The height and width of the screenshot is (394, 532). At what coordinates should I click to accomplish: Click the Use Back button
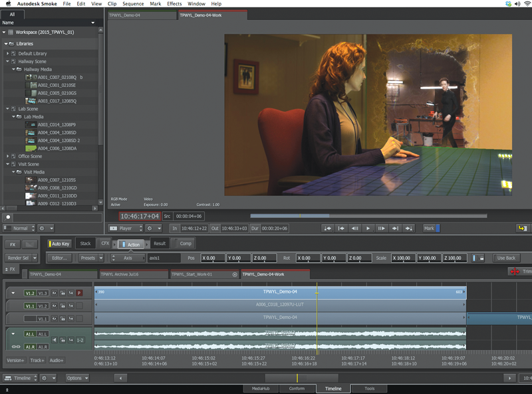(x=506, y=258)
